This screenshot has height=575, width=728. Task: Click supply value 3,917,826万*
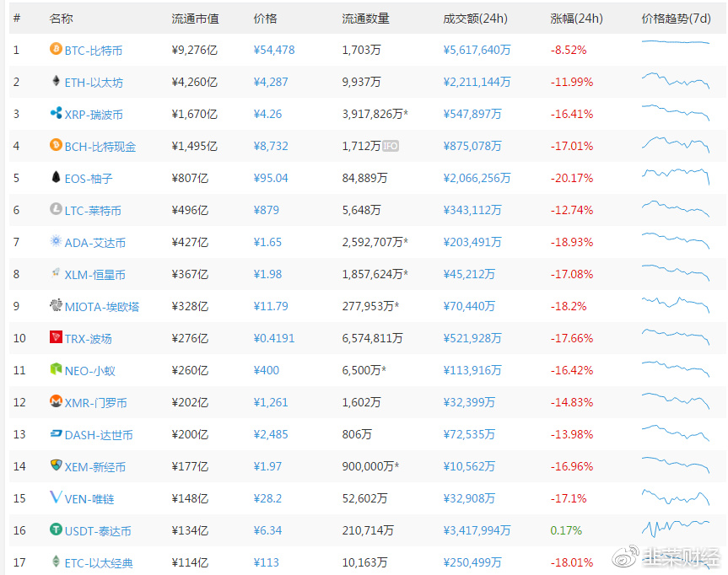(x=375, y=114)
